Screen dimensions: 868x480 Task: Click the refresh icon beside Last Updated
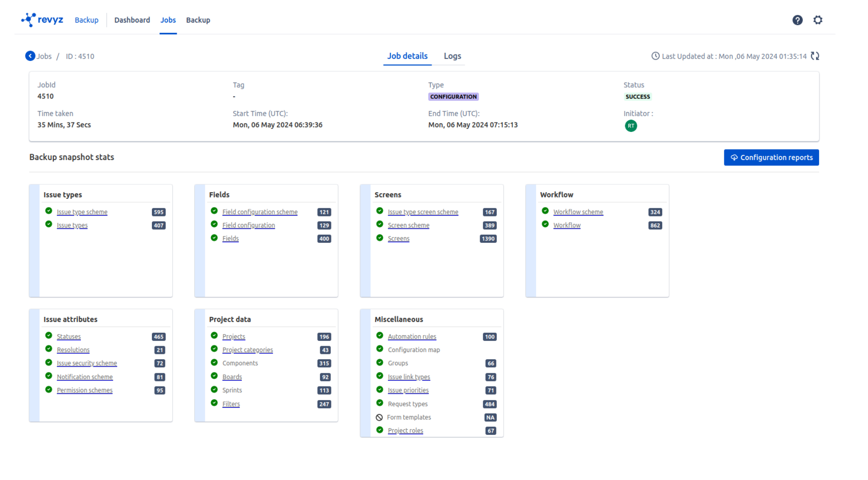815,56
